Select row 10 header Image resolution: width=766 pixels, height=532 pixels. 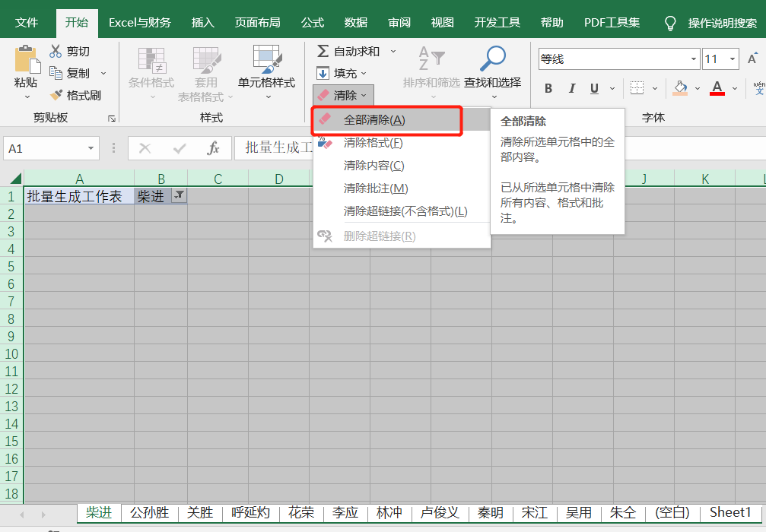[x=11, y=353]
